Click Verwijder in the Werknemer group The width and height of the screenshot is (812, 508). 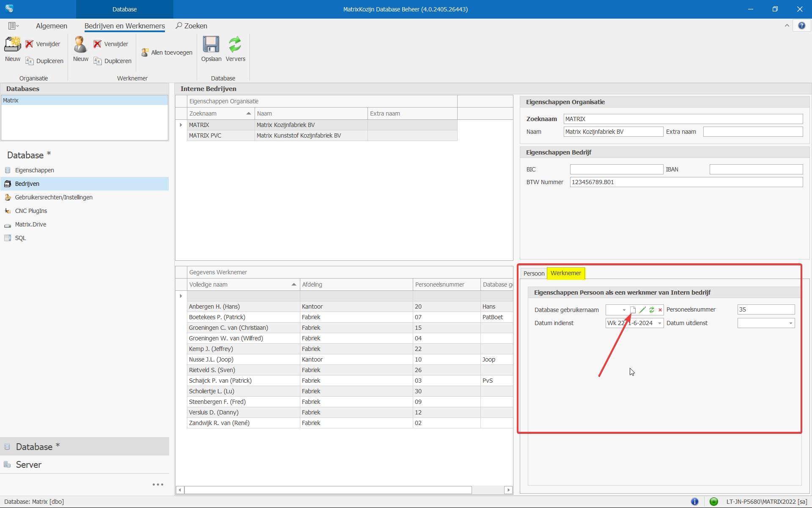[x=111, y=44]
